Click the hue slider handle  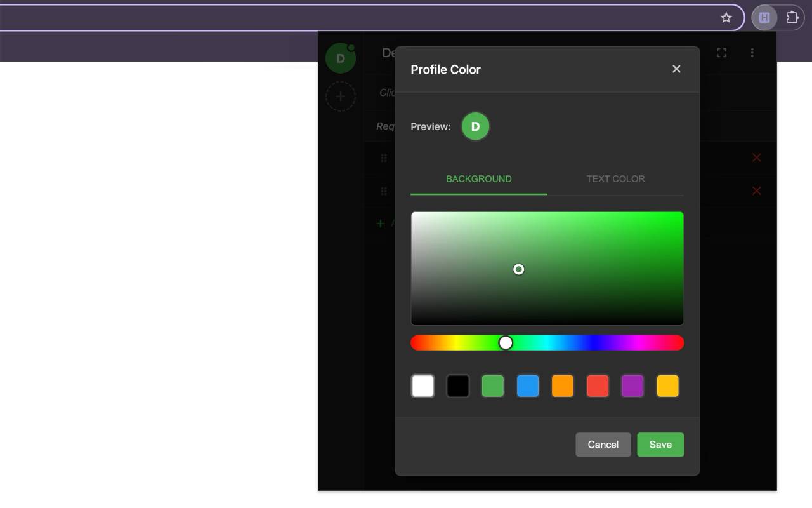(x=506, y=343)
